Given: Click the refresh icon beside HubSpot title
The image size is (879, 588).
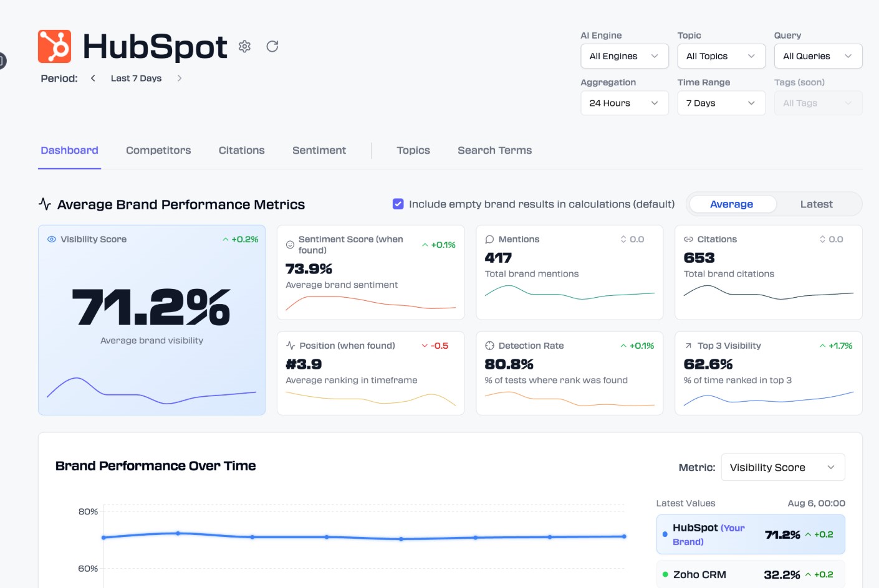Looking at the screenshot, I should coord(272,47).
